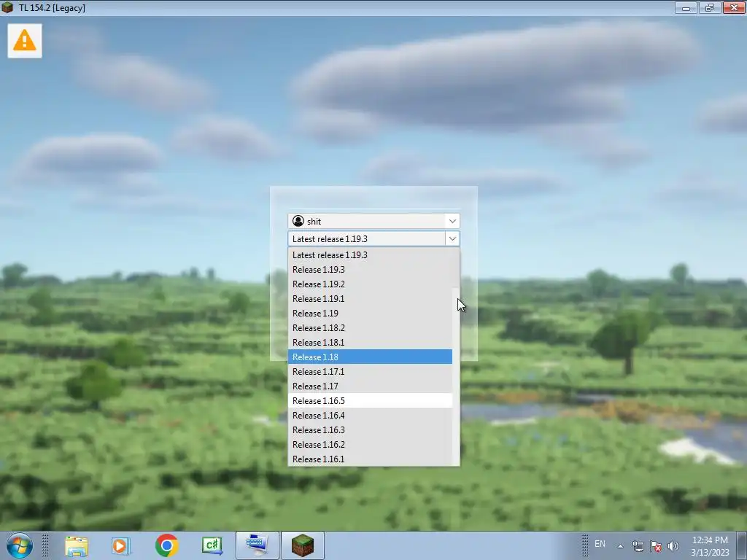Select Release 1.18.1 version
The height and width of the screenshot is (560, 747).
coord(370,343)
